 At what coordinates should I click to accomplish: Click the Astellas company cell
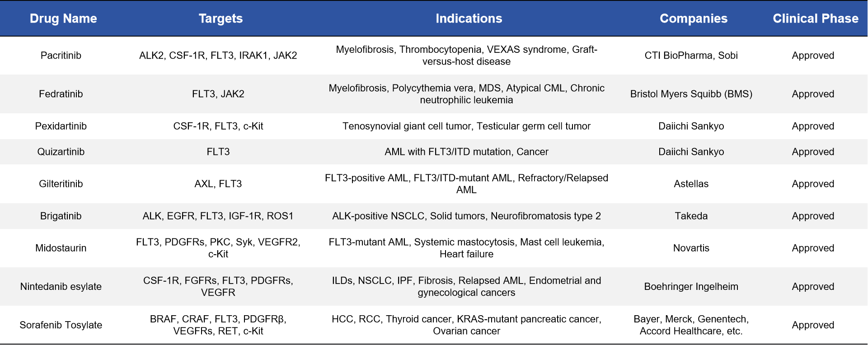[x=691, y=184]
